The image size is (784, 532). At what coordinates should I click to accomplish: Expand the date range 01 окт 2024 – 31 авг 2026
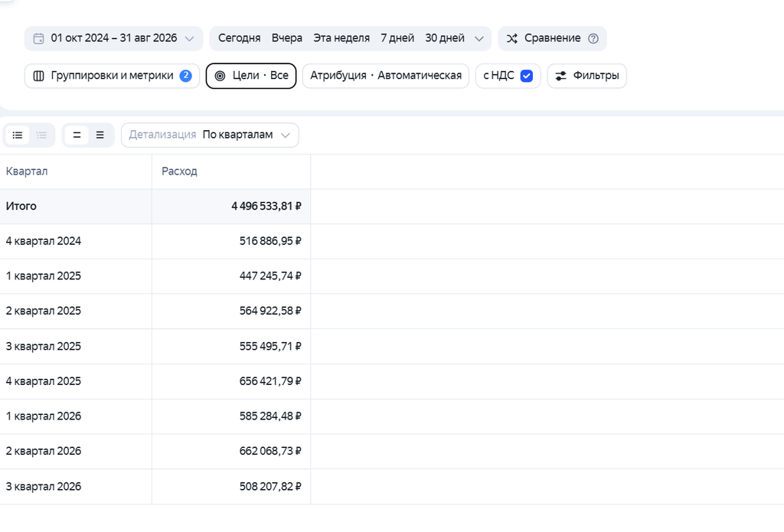[113, 38]
